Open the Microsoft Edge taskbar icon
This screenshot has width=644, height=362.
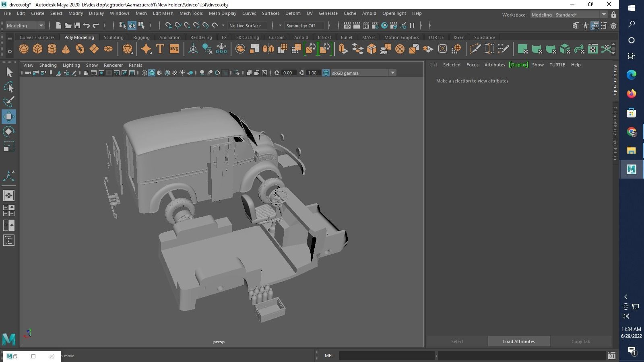click(x=631, y=74)
